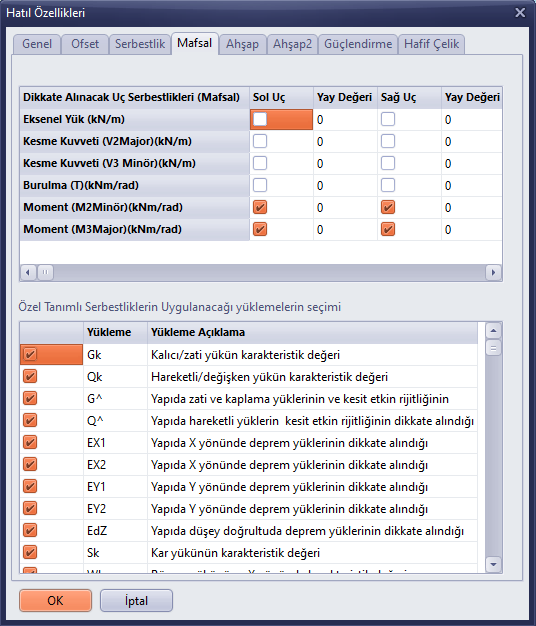This screenshot has height=626, width=536.
Task: Enable Sol Uç checkbox for Eksenel Yük
Action: point(260,119)
